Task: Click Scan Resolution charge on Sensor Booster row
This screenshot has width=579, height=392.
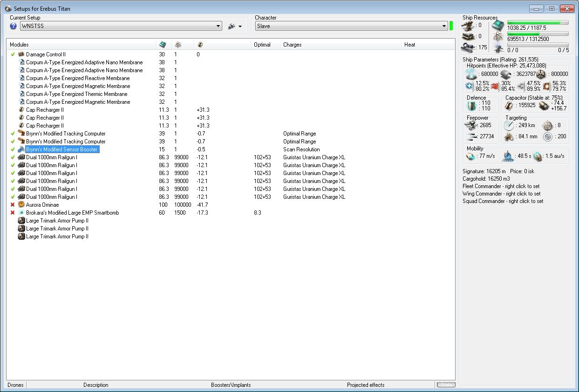Action: pyautogui.click(x=301, y=149)
